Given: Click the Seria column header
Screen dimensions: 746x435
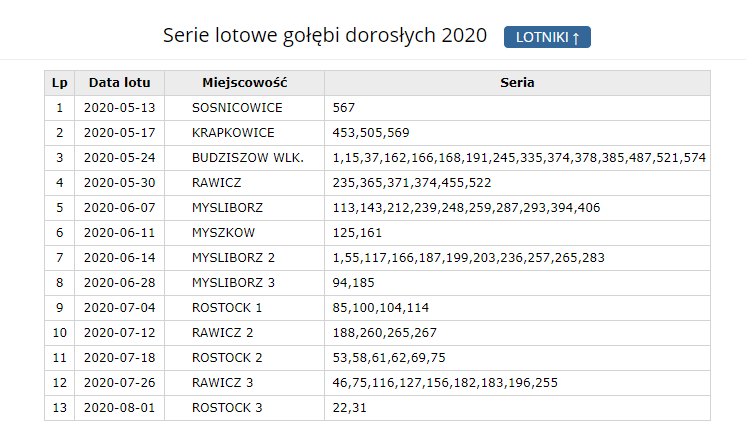Looking at the screenshot, I should click(x=517, y=83).
